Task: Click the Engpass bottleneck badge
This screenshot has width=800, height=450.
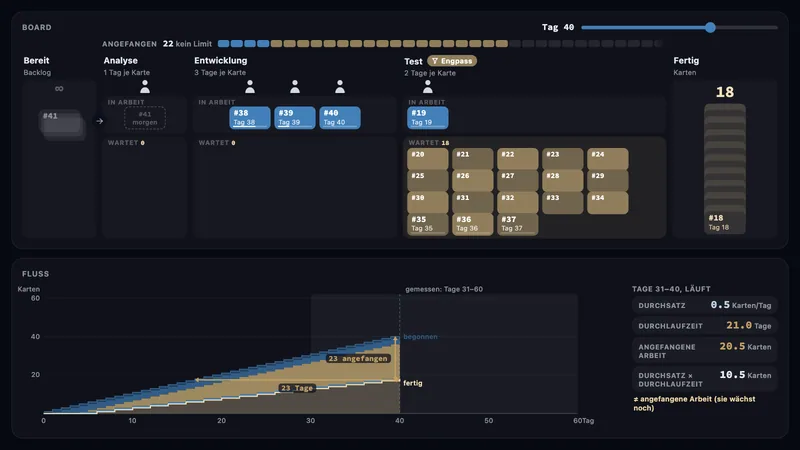Action: 452,61
